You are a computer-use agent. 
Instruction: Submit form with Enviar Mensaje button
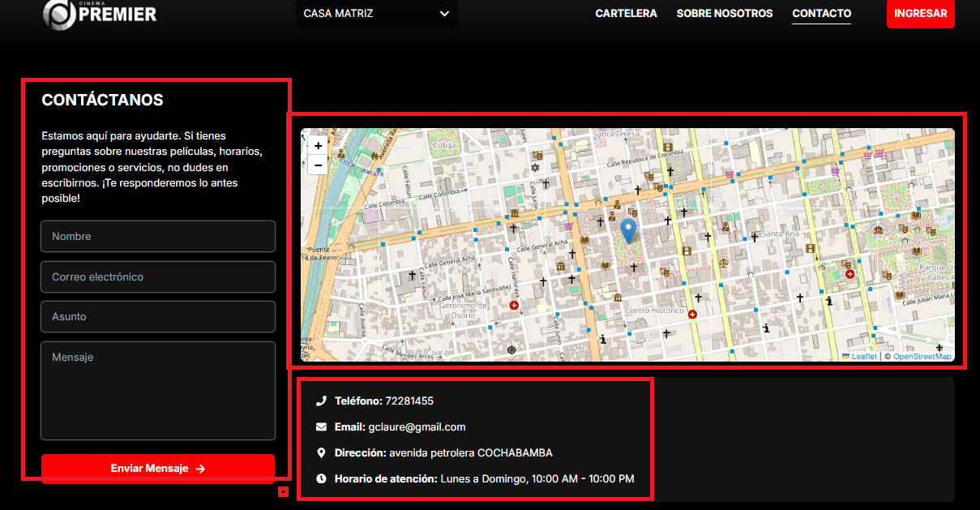click(158, 468)
